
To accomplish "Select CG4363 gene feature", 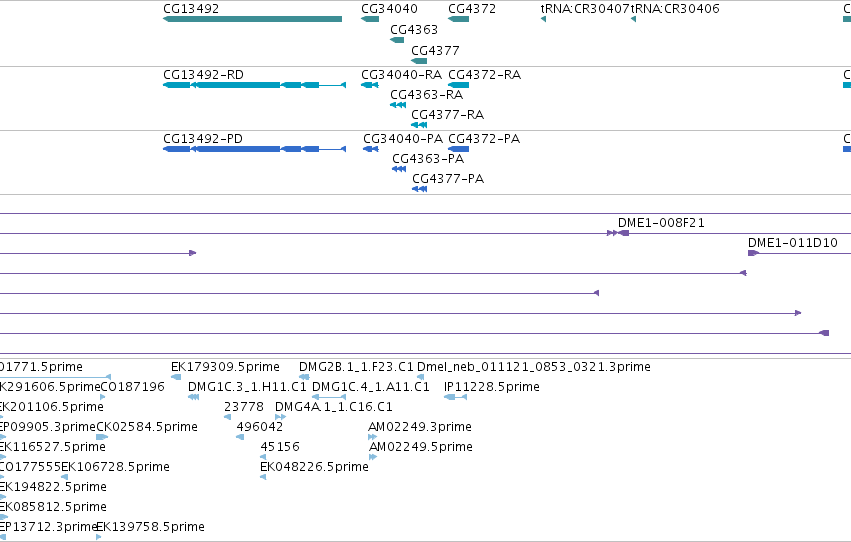I will point(397,40).
